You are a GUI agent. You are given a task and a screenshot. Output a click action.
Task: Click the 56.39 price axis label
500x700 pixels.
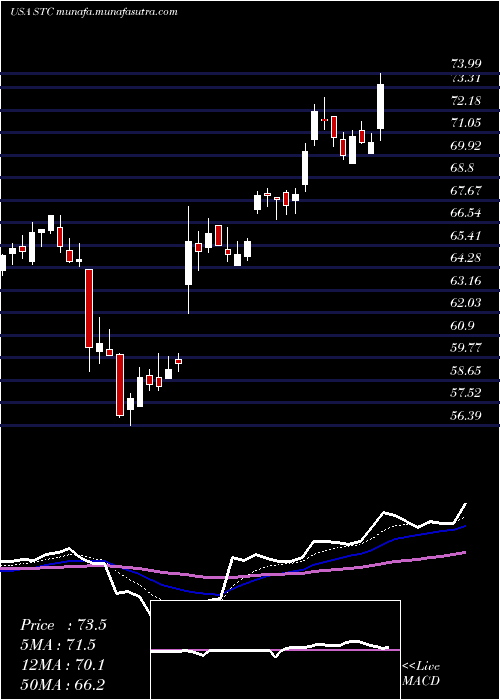point(466,416)
